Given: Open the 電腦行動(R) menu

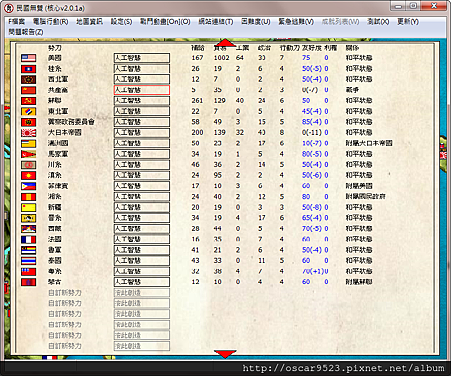Looking at the screenshot, I should pyautogui.click(x=50, y=22).
